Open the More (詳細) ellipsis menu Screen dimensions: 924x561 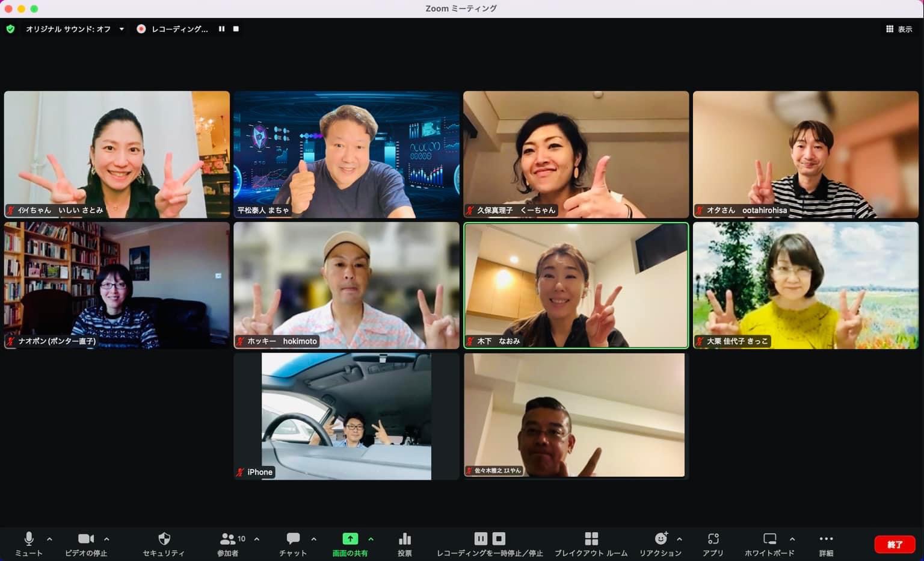[x=826, y=538]
